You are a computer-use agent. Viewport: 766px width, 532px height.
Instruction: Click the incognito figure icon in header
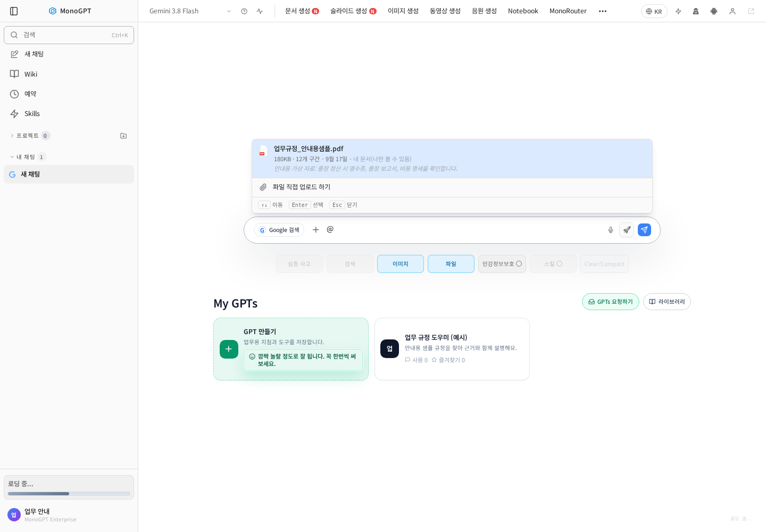[696, 11]
